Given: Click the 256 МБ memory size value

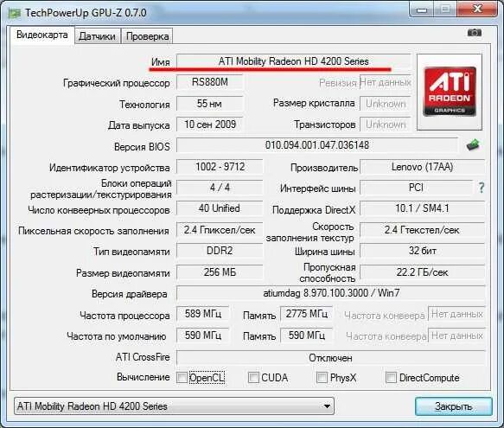Looking at the screenshot, I should point(220,272).
